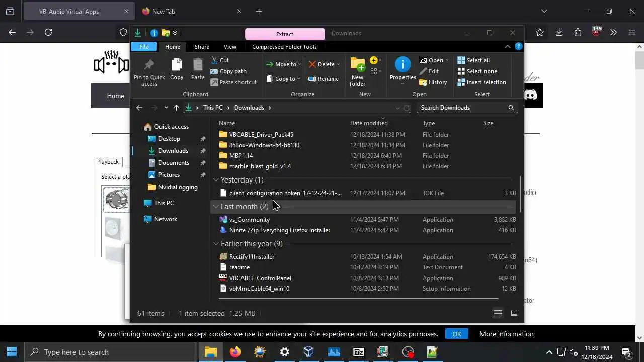Create a New folder from the ribbon
Screen dimensions: 644x362
[358, 72]
